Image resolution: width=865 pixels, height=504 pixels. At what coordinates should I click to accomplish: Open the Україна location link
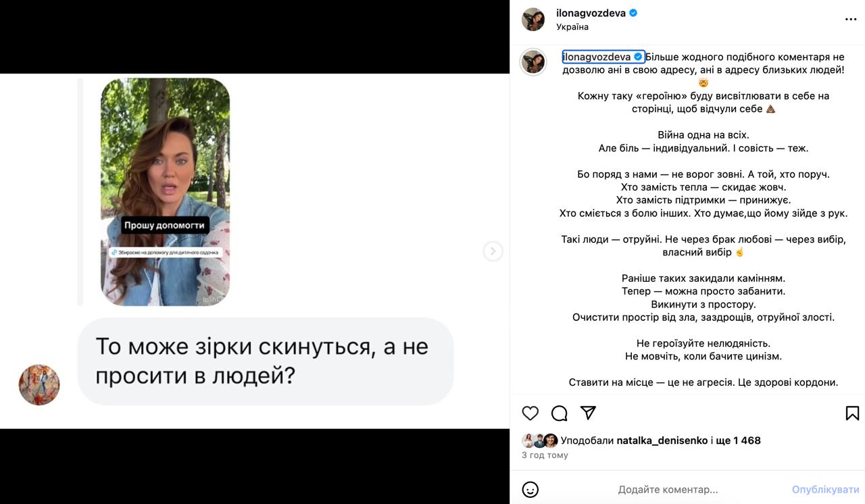pos(572,27)
